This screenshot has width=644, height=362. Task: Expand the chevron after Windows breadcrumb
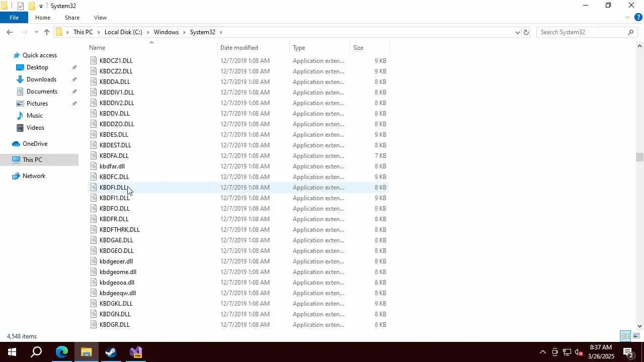tap(184, 32)
